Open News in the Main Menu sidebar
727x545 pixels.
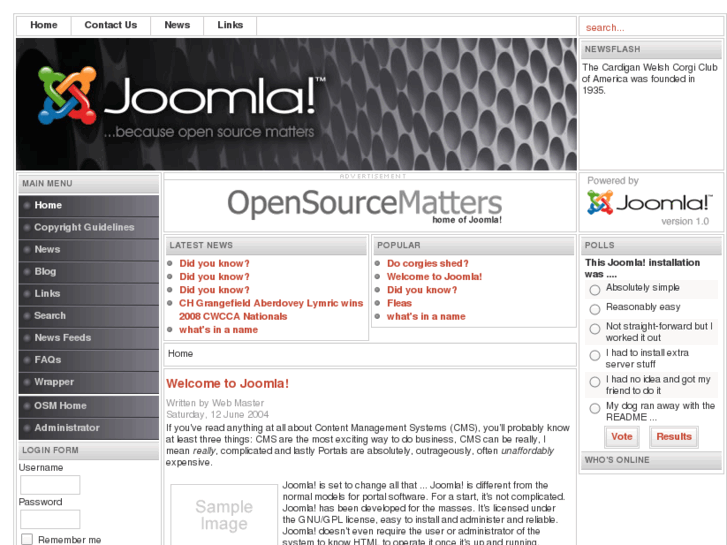click(89, 250)
